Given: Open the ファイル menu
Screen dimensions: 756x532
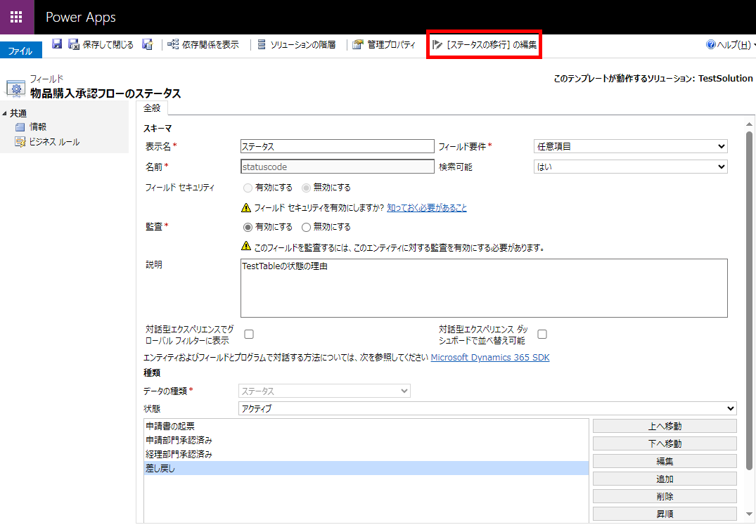Looking at the screenshot, I should (20, 51).
